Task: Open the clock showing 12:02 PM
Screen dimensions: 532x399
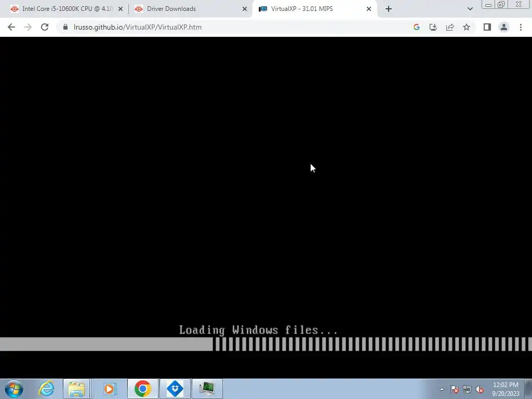Action: (506, 389)
